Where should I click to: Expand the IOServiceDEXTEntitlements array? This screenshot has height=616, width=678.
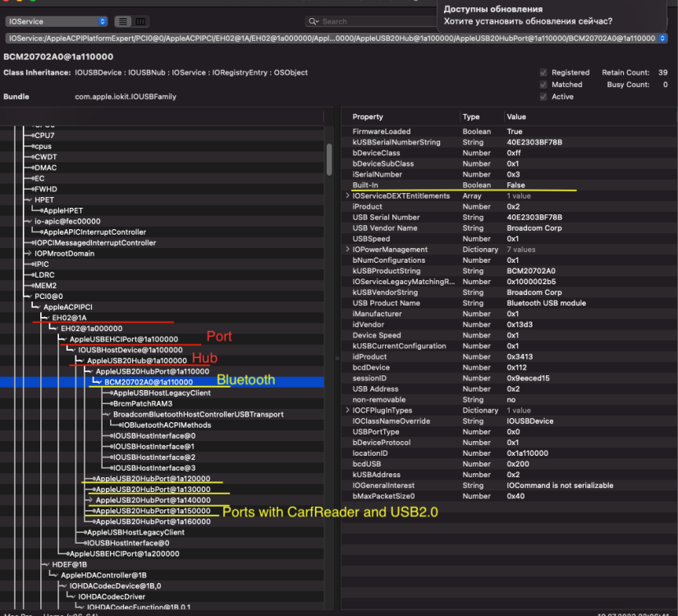point(347,195)
